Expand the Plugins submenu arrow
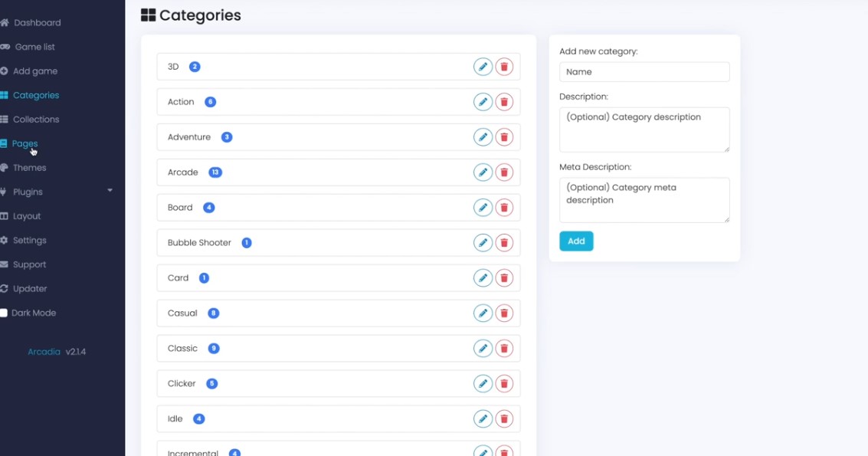 [110, 191]
